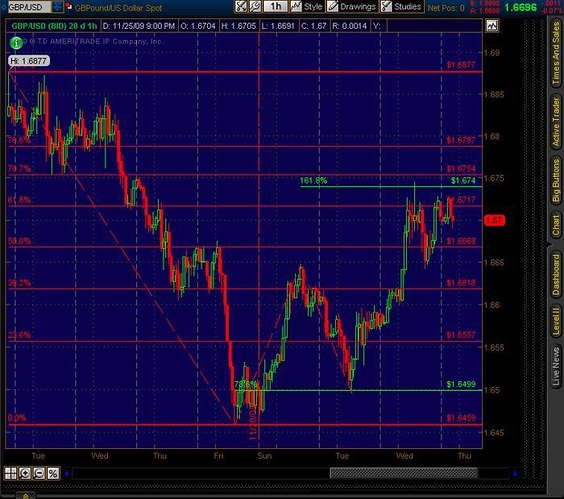Open the Big Buttons side tab
Viewport: 564px width, 499px height.
[x=556, y=181]
